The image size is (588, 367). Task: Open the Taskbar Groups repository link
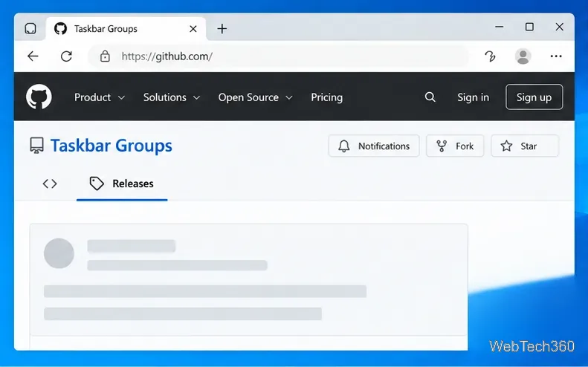(x=112, y=146)
